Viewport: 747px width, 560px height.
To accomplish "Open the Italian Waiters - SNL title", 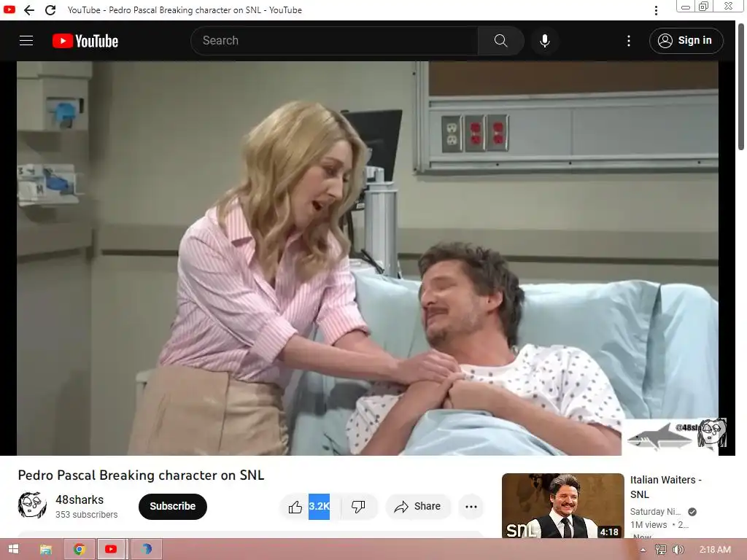I will click(665, 486).
